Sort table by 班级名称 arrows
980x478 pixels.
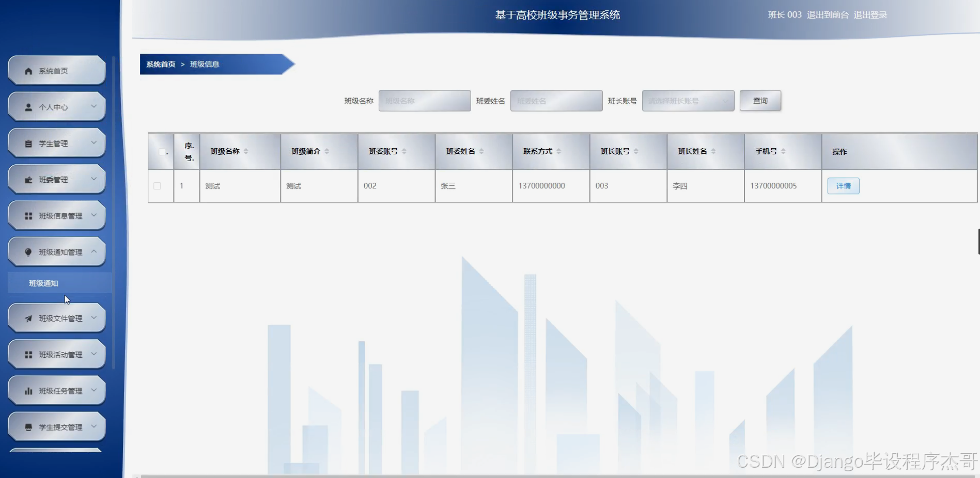coord(246,151)
